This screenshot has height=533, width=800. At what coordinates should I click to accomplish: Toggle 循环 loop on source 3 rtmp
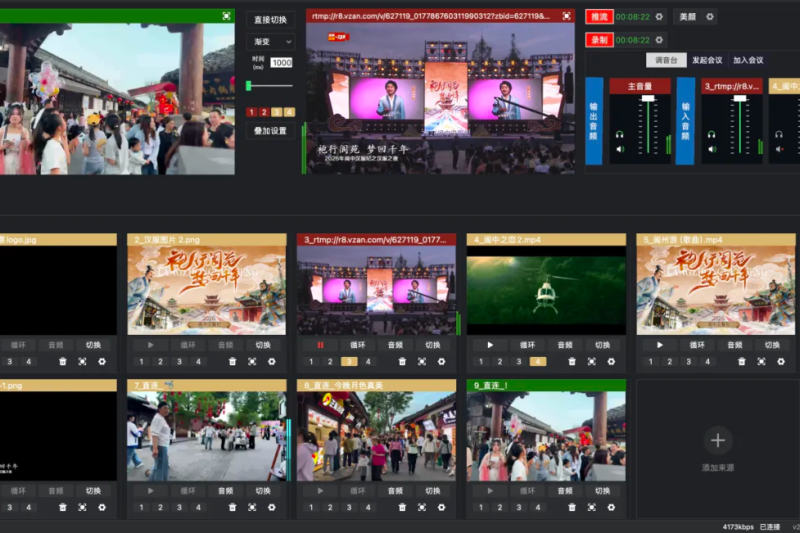tap(358, 345)
